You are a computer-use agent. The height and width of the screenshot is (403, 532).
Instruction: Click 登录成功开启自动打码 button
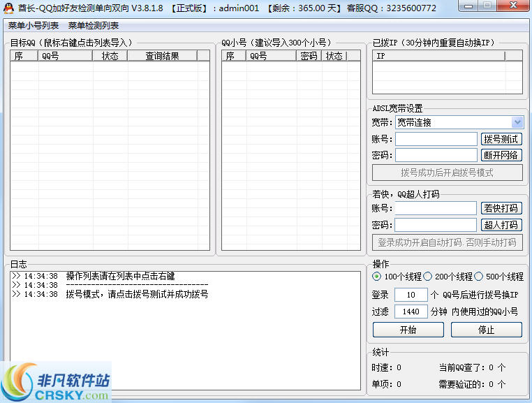coord(448,242)
